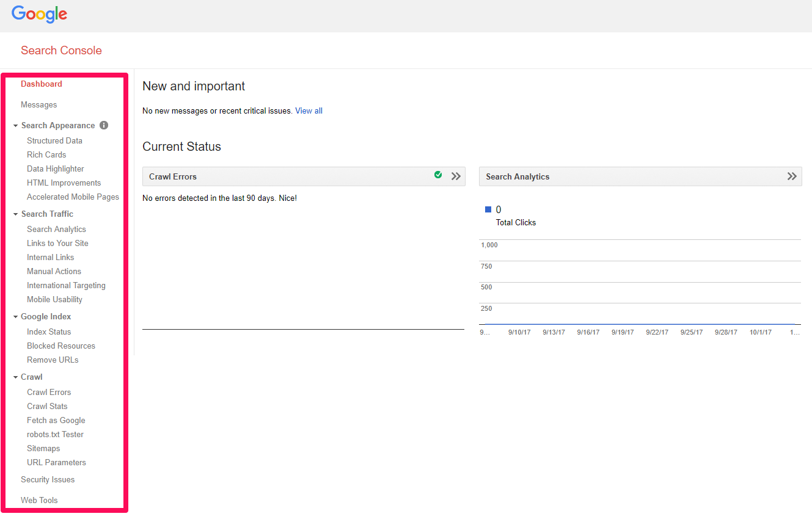The width and height of the screenshot is (812, 522).
Task: Open Search Appearance info icon
Action: 104,125
